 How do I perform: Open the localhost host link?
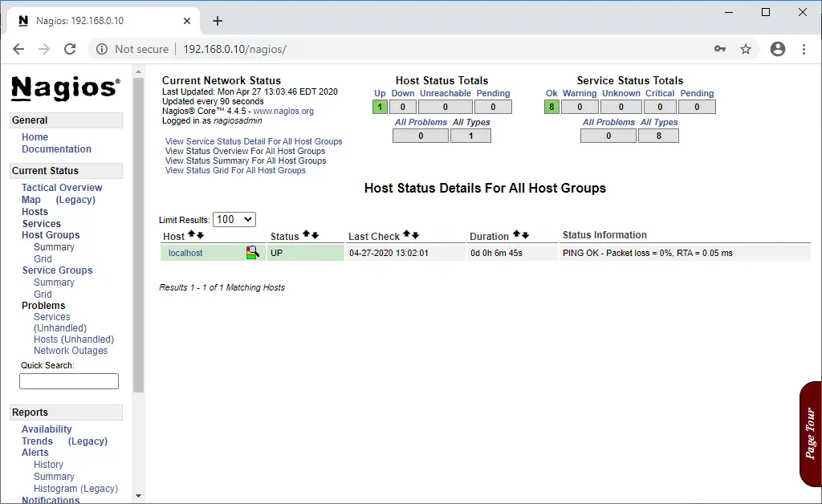click(185, 253)
